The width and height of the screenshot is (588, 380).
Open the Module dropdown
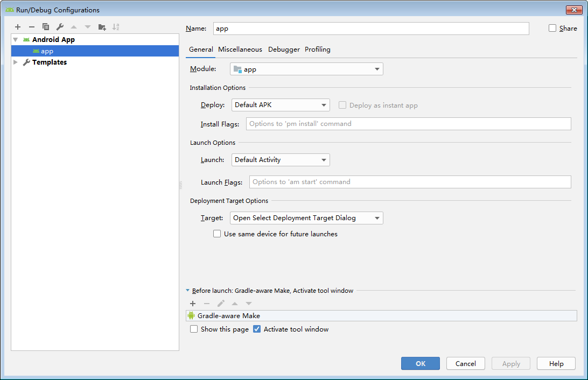pyautogui.click(x=306, y=69)
